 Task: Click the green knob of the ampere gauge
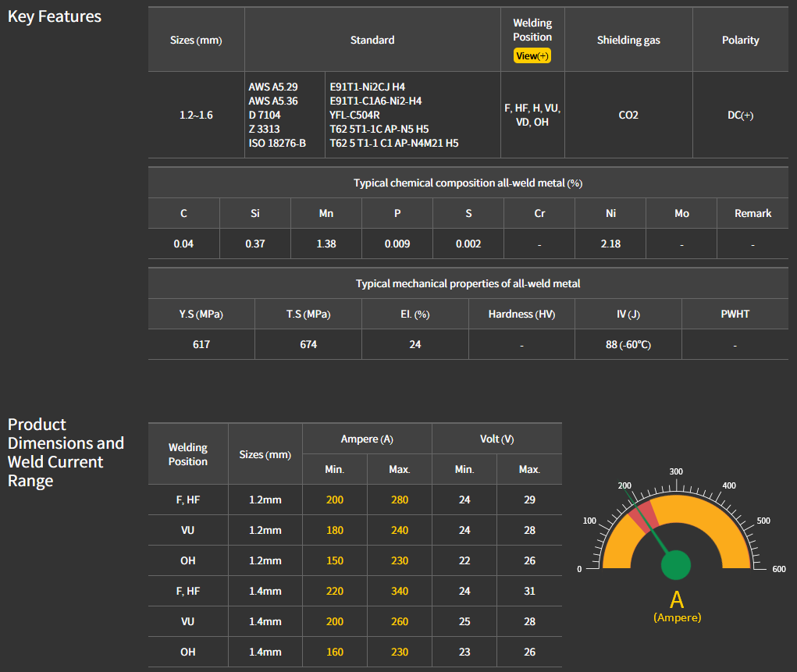click(x=676, y=565)
